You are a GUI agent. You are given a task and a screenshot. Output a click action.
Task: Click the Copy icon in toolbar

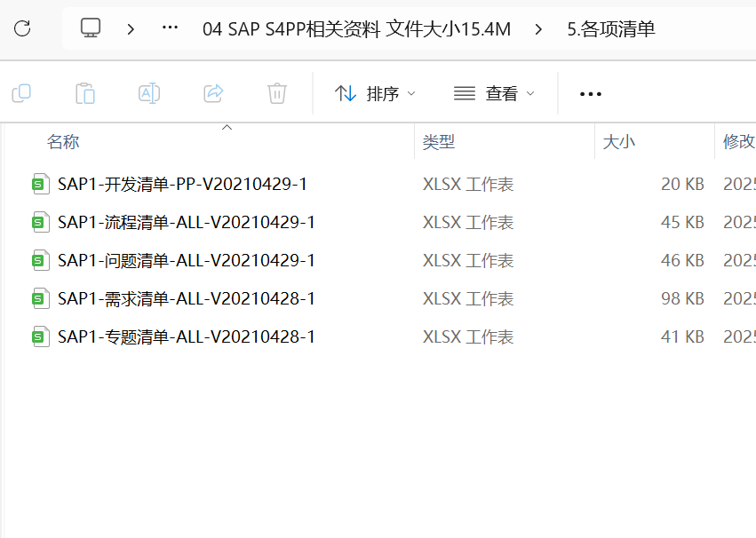(x=21, y=93)
